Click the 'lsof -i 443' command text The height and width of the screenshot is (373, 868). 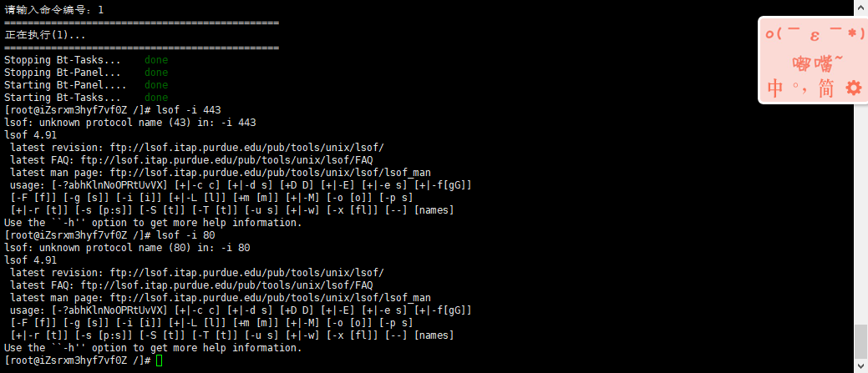click(x=189, y=110)
